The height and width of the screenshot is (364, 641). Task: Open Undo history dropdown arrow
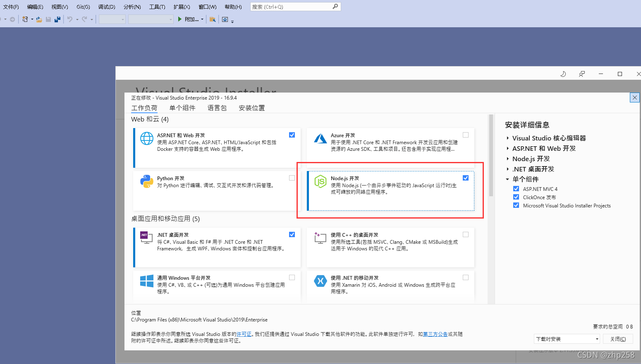(x=77, y=19)
